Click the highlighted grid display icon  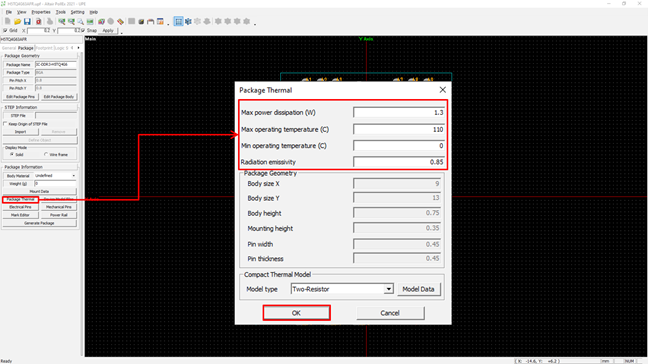(x=178, y=21)
